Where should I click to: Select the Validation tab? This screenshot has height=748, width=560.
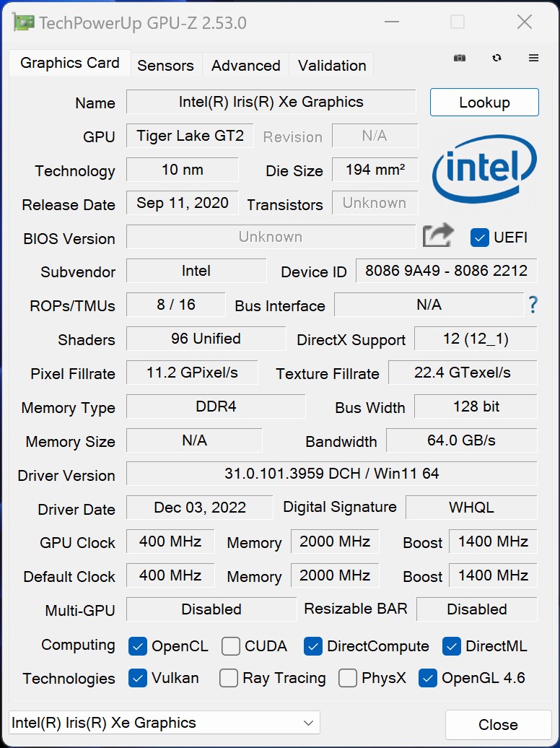[x=332, y=65]
